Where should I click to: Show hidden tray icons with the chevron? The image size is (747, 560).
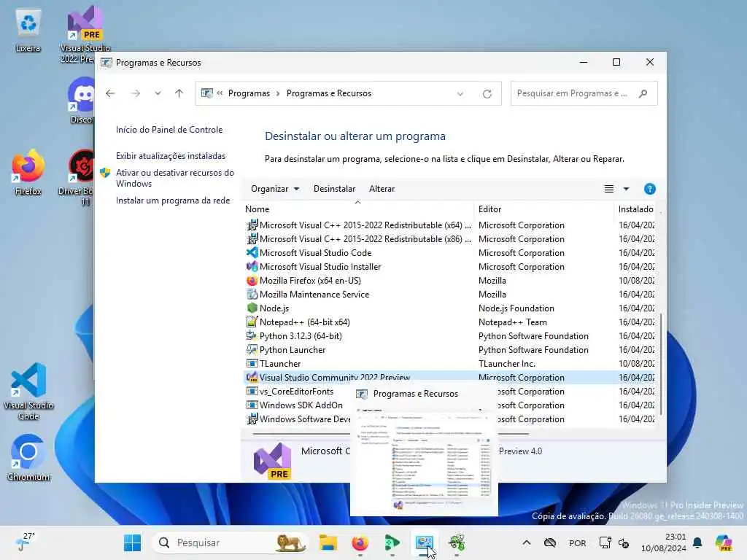pos(527,542)
